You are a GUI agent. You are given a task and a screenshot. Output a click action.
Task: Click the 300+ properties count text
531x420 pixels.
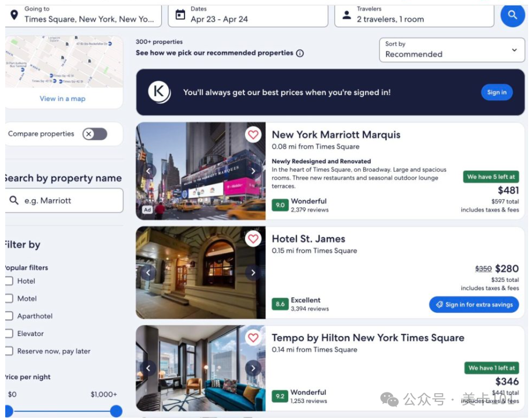(x=159, y=42)
